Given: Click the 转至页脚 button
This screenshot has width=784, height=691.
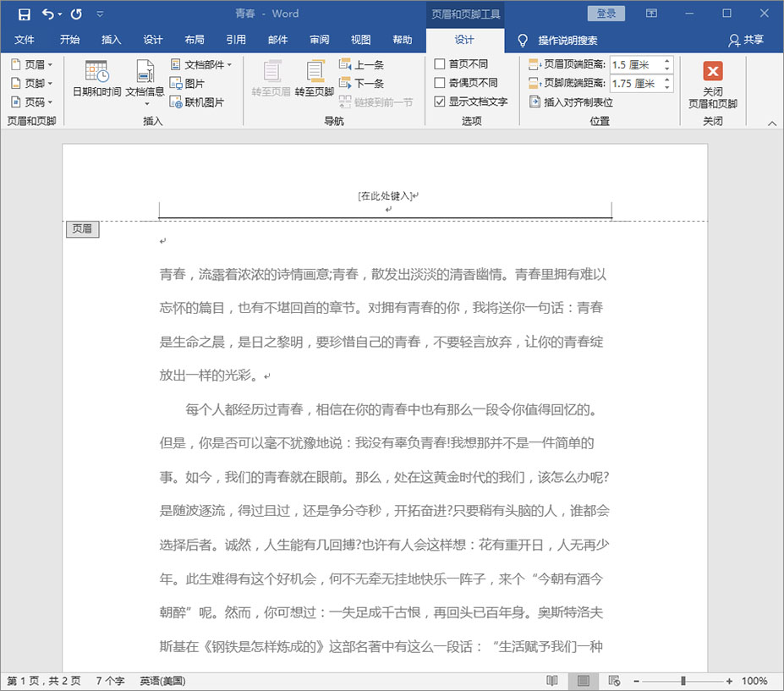Looking at the screenshot, I should pos(315,78).
